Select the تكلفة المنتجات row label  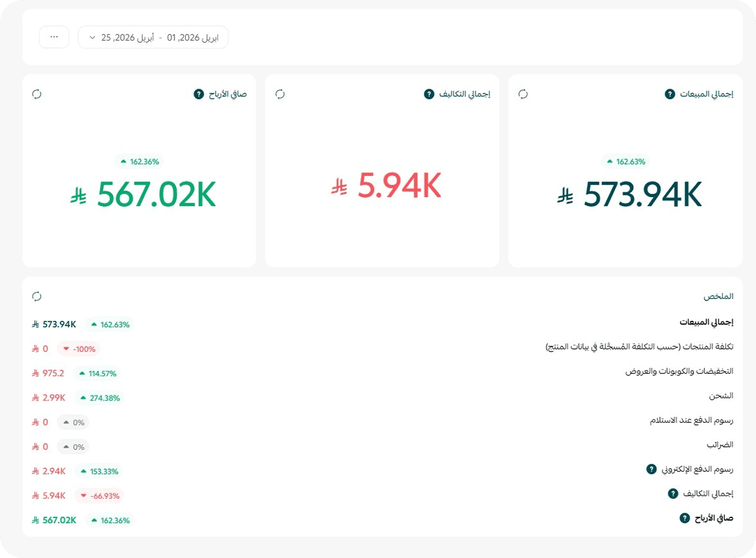[639, 347]
